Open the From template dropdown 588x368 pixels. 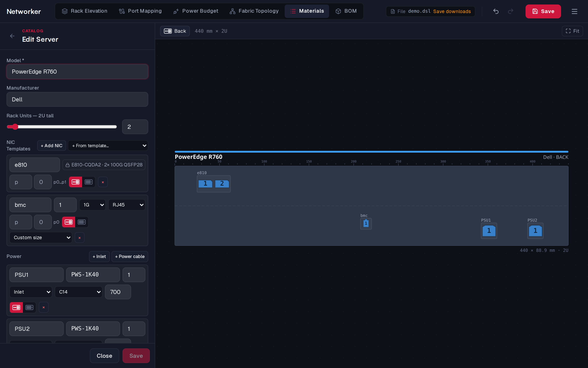click(x=108, y=146)
